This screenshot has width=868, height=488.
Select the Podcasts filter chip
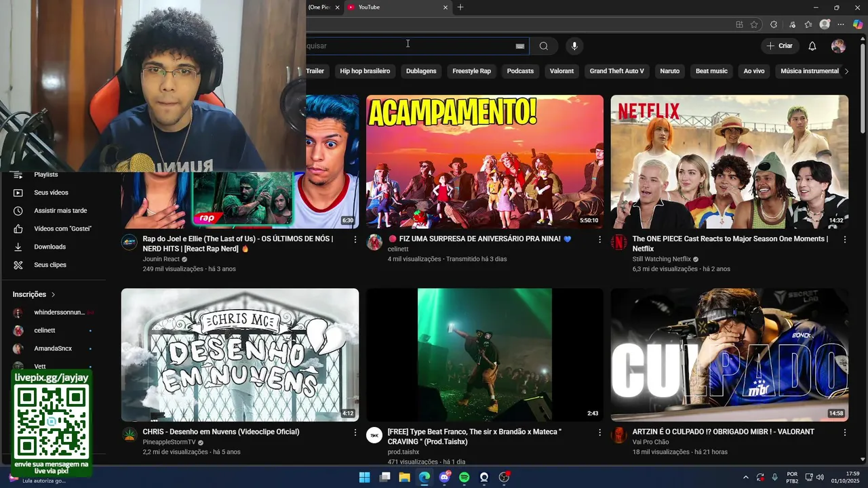520,71
